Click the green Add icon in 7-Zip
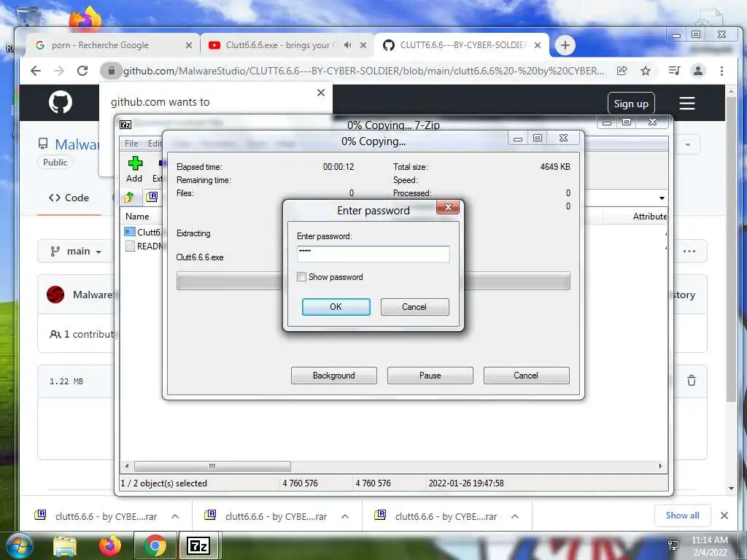 (135, 164)
